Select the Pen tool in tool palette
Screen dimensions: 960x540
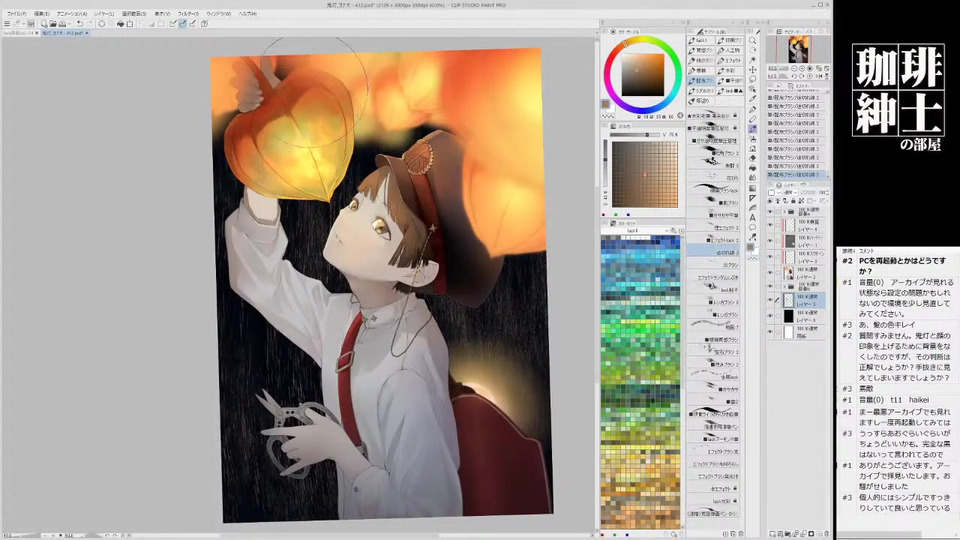tap(752, 110)
